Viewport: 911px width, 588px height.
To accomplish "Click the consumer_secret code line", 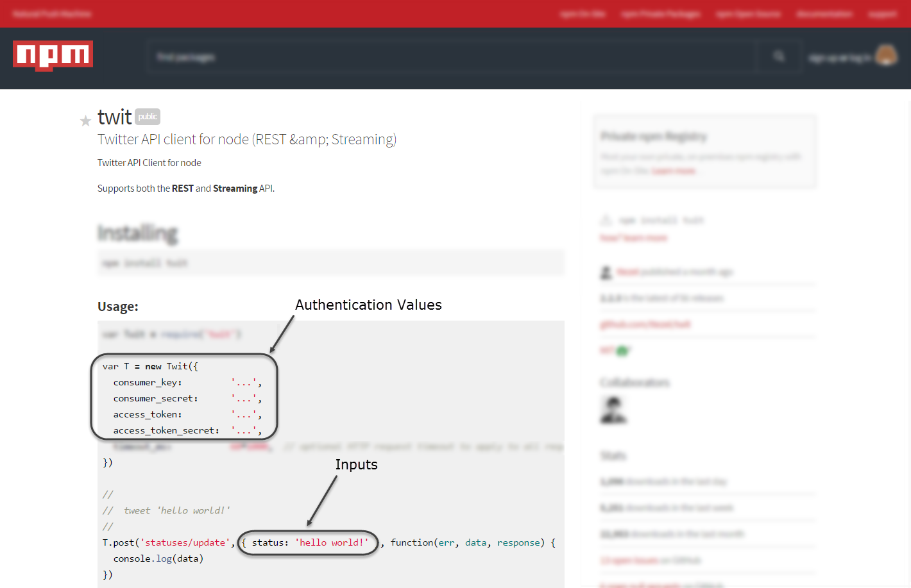I will [x=187, y=398].
